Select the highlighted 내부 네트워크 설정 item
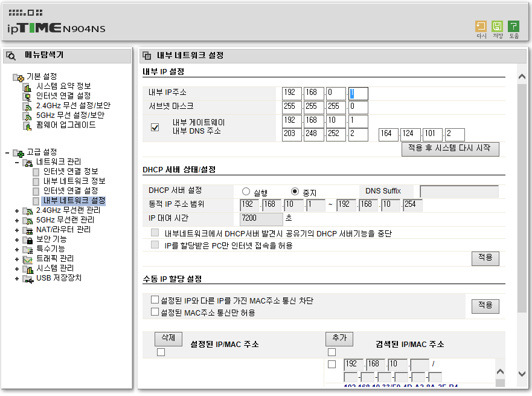 click(x=74, y=201)
